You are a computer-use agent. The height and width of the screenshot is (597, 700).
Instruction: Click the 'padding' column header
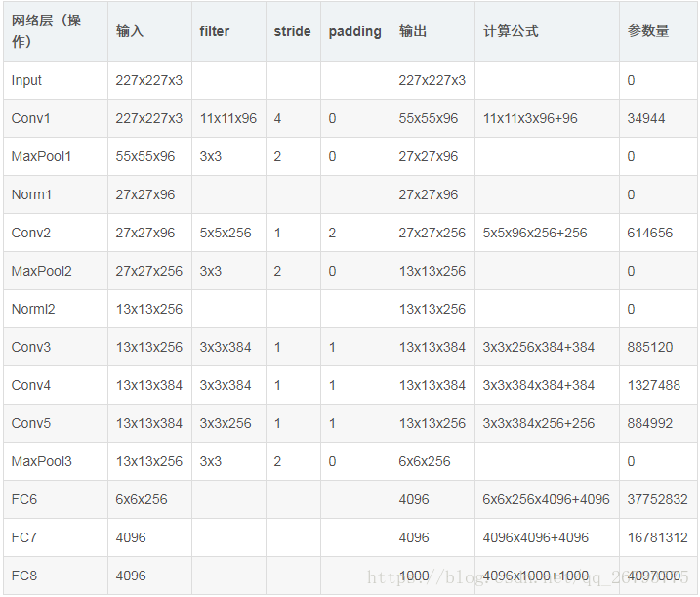coord(355,31)
